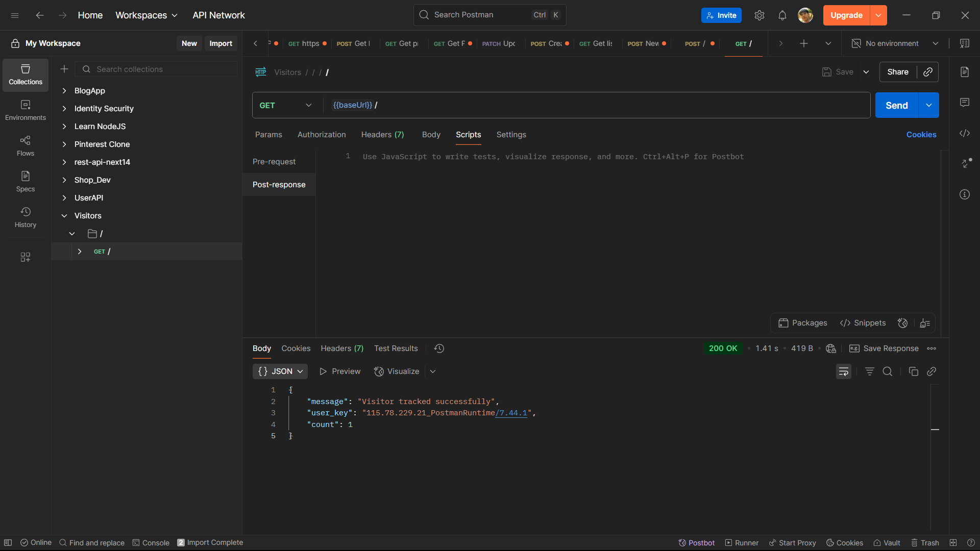Open the notifications bell
980x551 pixels.
[x=782, y=15]
